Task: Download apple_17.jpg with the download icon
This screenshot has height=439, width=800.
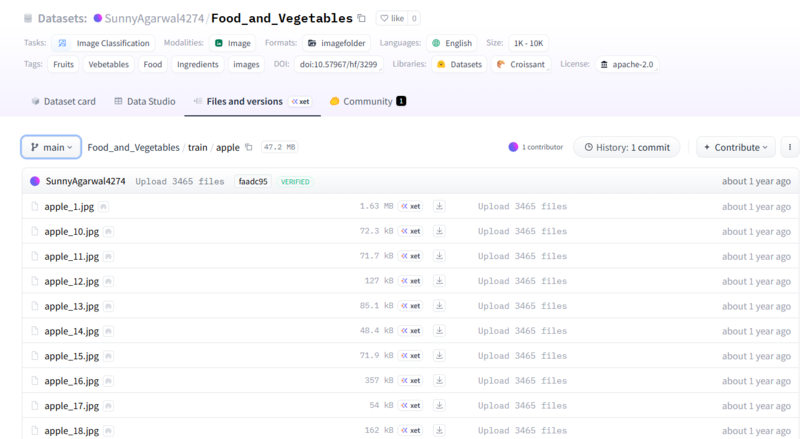Action: tap(439, 406)
